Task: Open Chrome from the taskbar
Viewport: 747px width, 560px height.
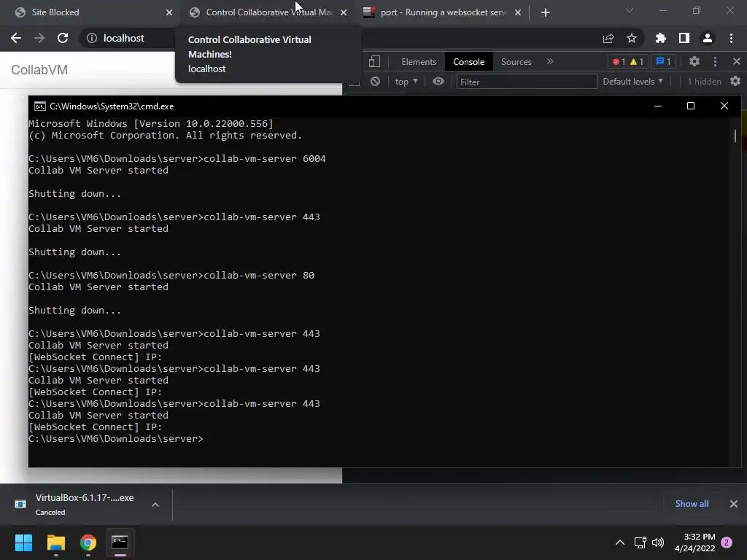Action: click(88, 542)
